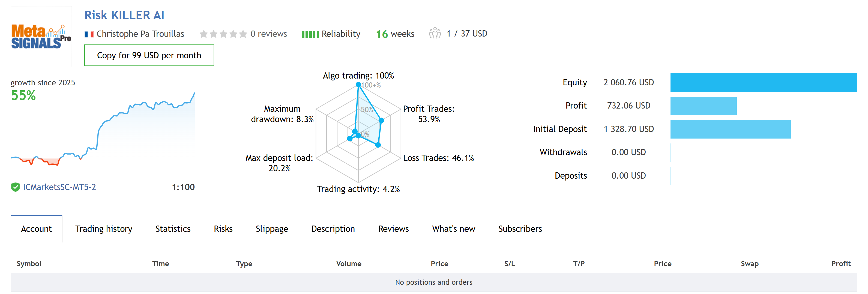Click the fifth rating star
The image size is (868, 294).
pos(243,34)
